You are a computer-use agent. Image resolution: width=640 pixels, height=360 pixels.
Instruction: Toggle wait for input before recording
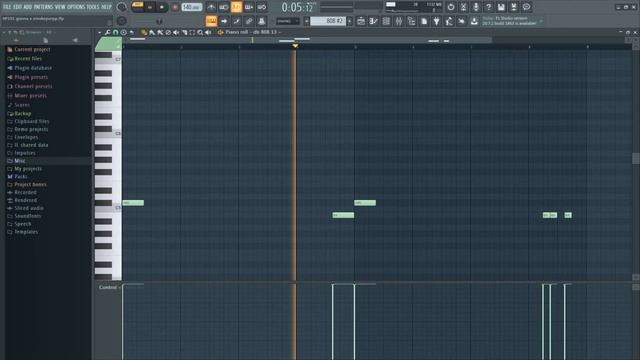point(224,7)
